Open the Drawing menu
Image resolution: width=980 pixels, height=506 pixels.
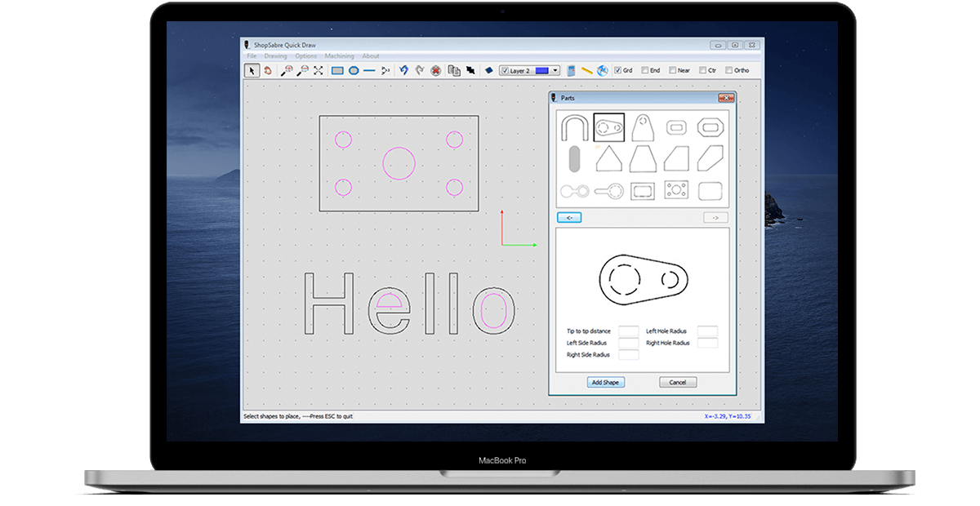click(x=275, y=56)
